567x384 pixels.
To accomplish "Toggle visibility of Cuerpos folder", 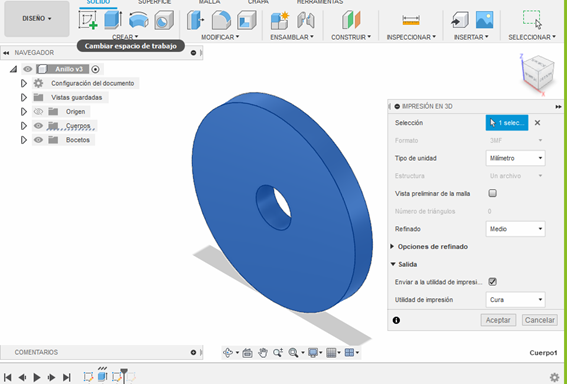I will (38, 125).
